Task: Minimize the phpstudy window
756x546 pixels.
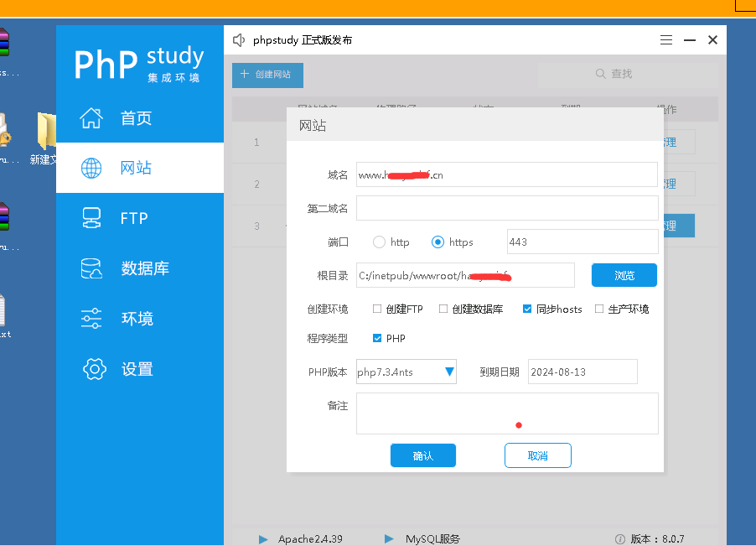Action: tap(690, 40)
